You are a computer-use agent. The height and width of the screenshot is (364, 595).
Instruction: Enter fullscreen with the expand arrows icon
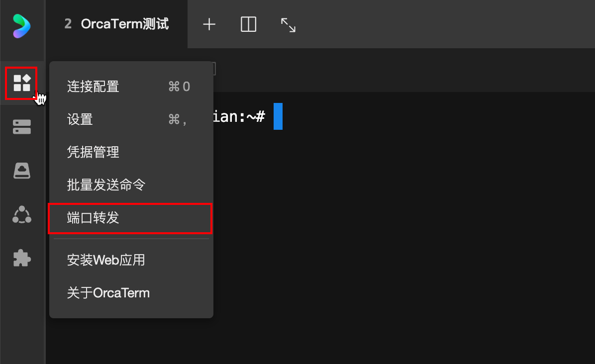[288, 25]
